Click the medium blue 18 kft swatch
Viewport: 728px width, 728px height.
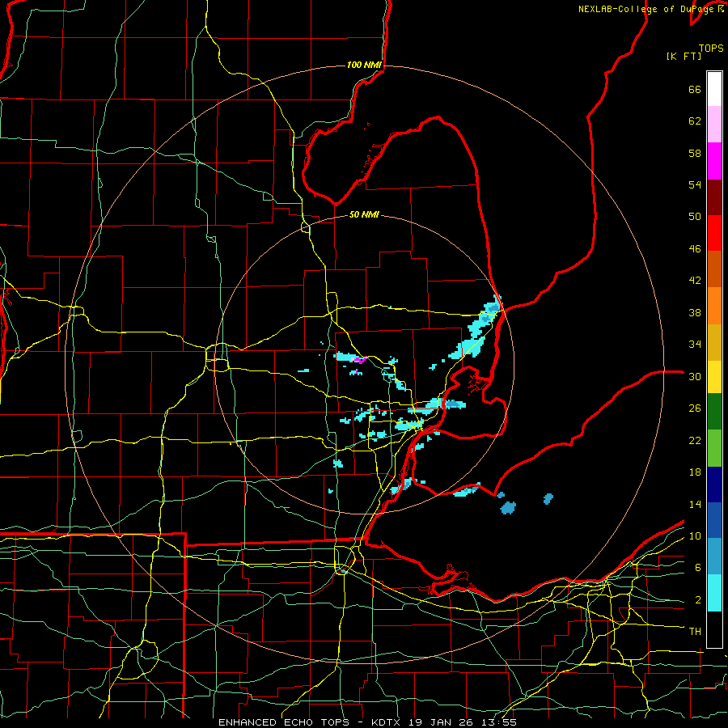714,520
